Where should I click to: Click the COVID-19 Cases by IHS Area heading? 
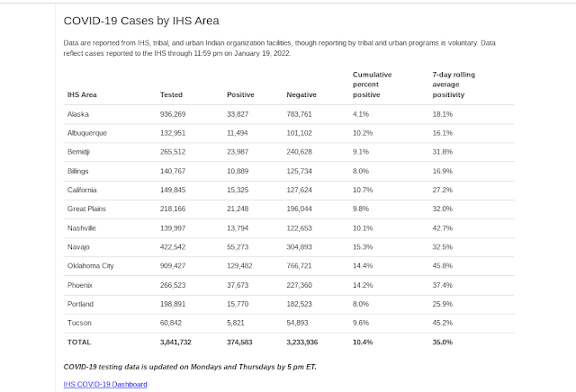point(141,21)
